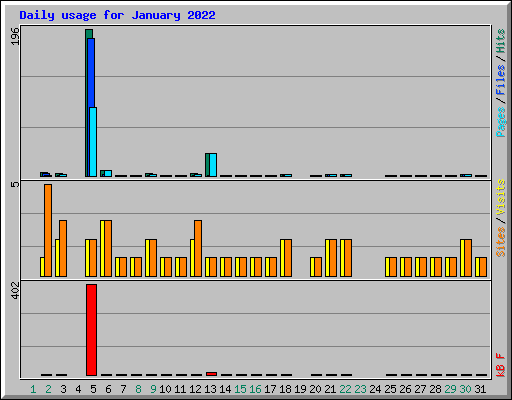512x400 pixels.
Task: Click day '10' on the x-axis
Action: tap(165, 389)
